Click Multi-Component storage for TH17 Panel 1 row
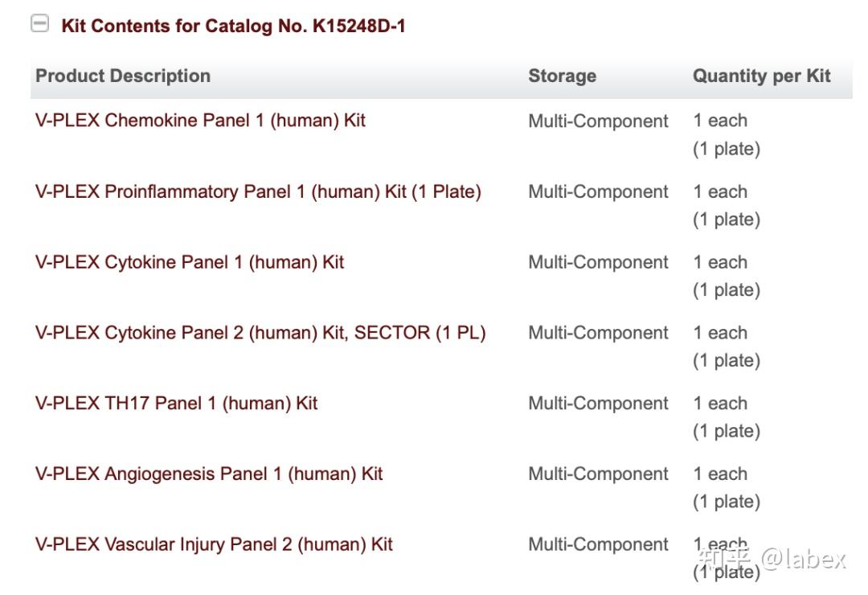868x595 pixels. pos(598,404)
